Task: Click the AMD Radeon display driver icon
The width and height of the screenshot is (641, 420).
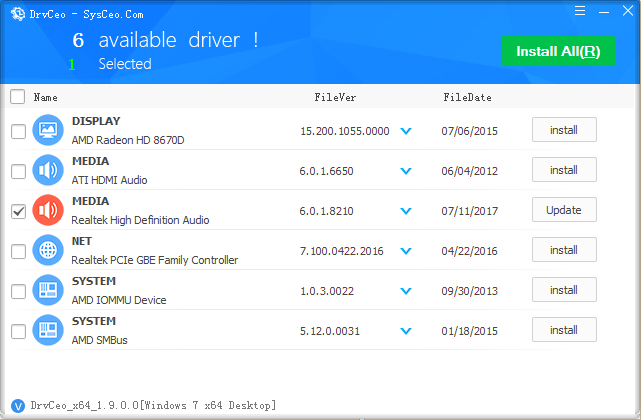Action: coord(48,130)
